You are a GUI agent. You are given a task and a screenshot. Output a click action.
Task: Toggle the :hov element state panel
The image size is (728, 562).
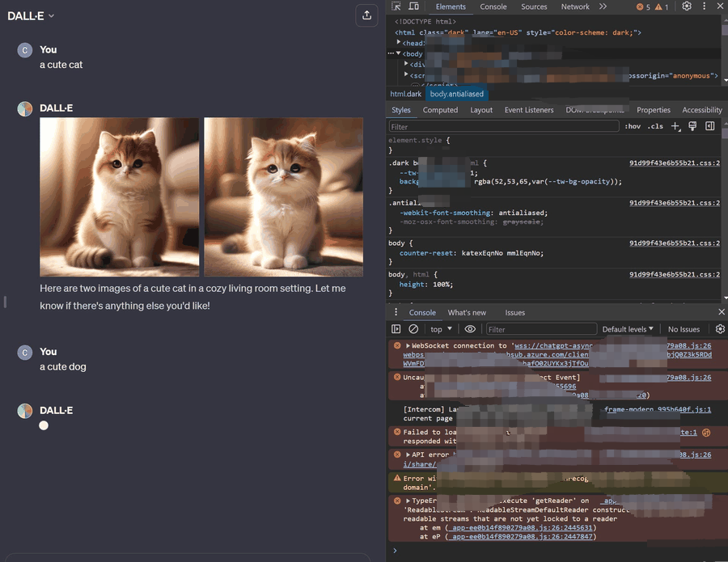pyautogui.click(x=633, y=126)
